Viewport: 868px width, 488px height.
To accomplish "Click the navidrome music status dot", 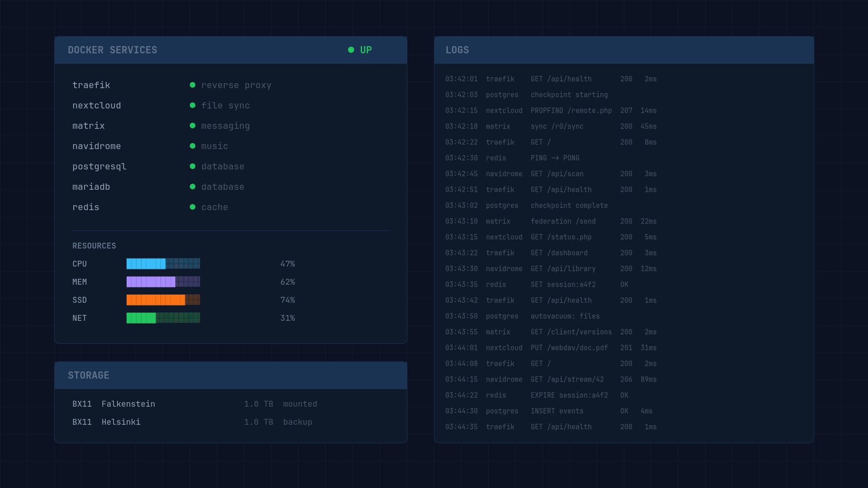I will tap(193, 145).
